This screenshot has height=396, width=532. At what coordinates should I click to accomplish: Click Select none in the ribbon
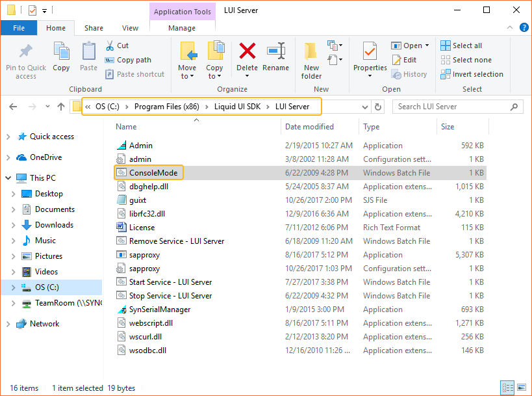click(x=466, y=60)
